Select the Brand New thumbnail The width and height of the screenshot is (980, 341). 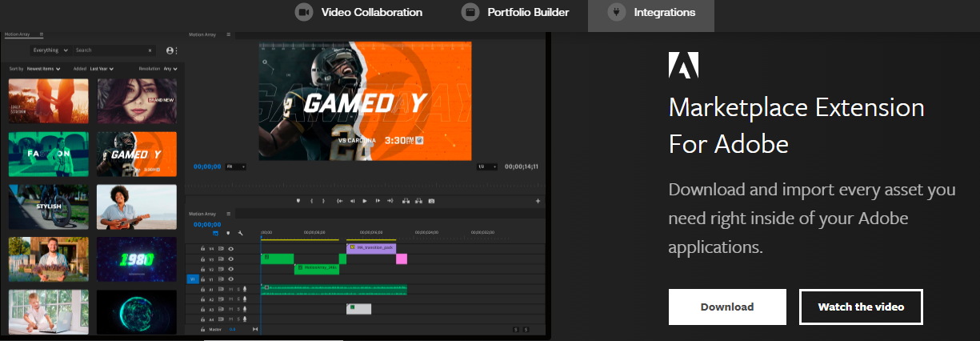point(137,102)
